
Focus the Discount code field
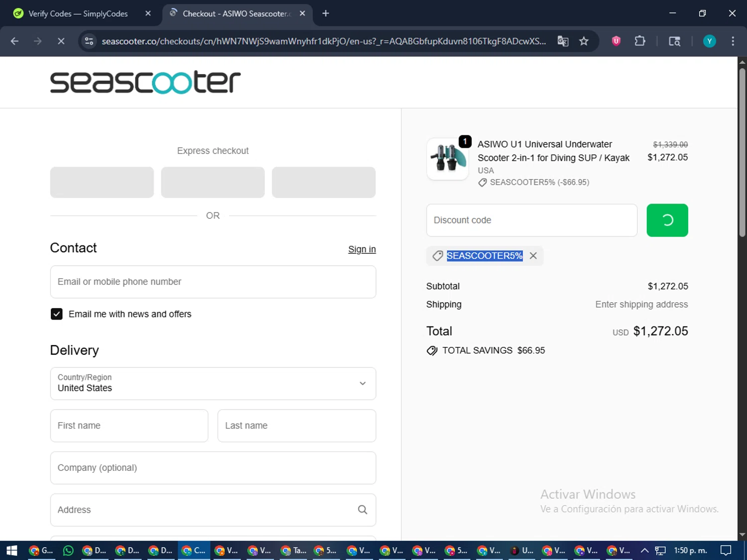tap(532, 220)
